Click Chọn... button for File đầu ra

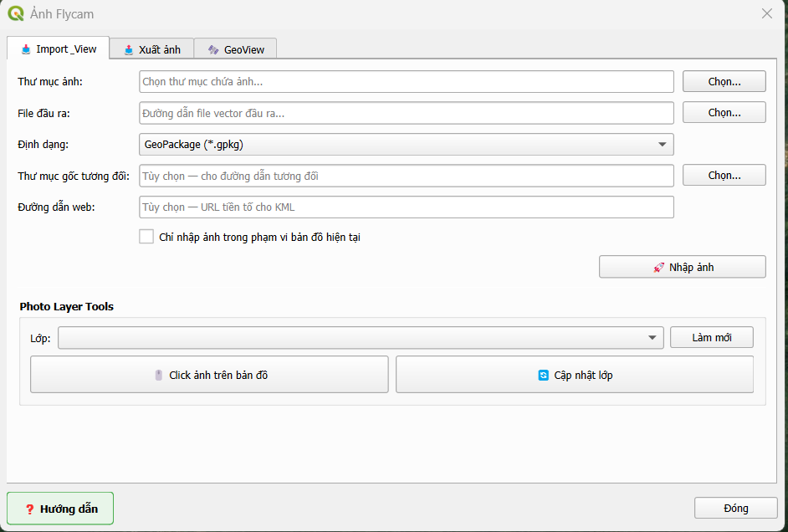point(724,113)
